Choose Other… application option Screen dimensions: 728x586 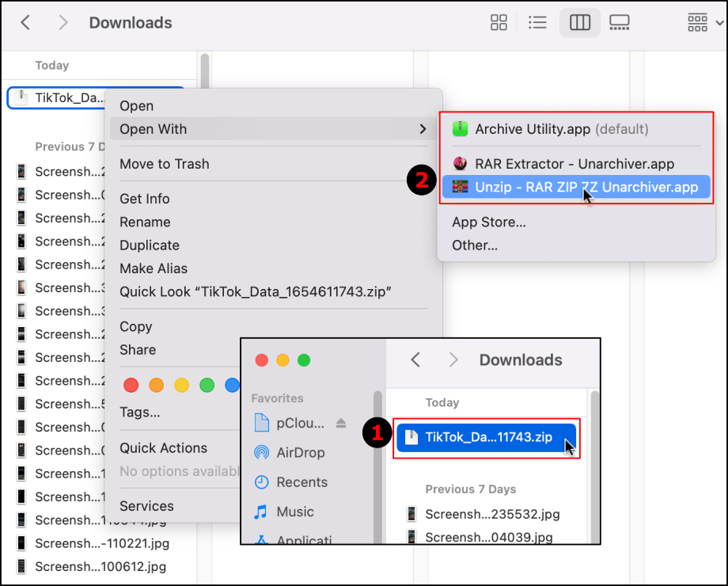pos(475,245)
